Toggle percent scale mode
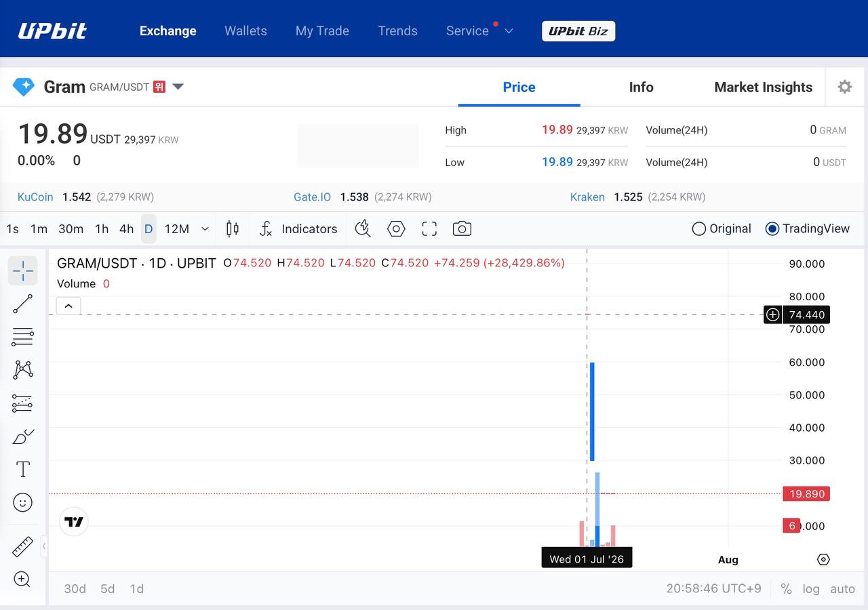The height and width of the screenshot is (610, 868). click(x=786, y=589)
